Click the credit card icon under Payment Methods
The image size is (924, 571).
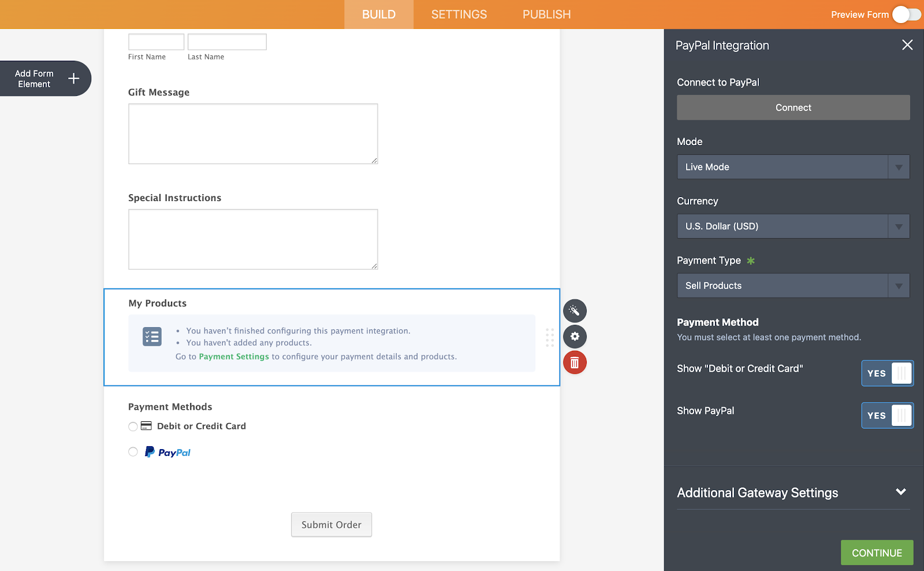pyautogui.click(x=146, y=426)
